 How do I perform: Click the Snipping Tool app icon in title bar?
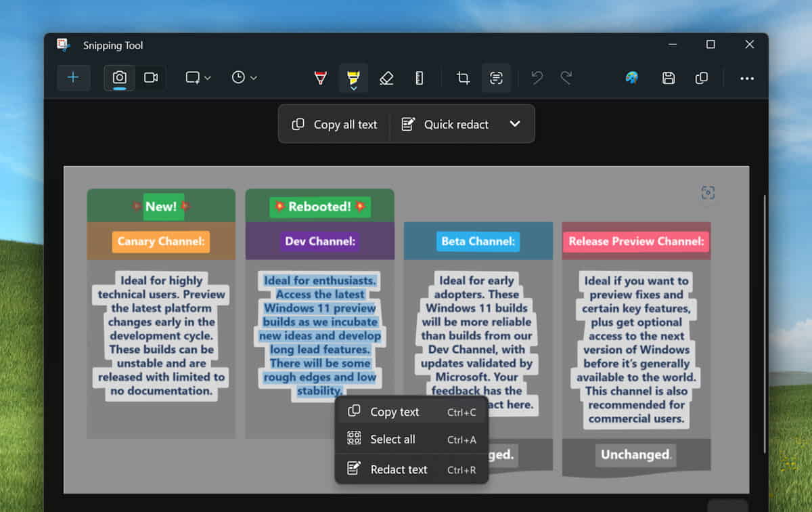coord(64,45)
